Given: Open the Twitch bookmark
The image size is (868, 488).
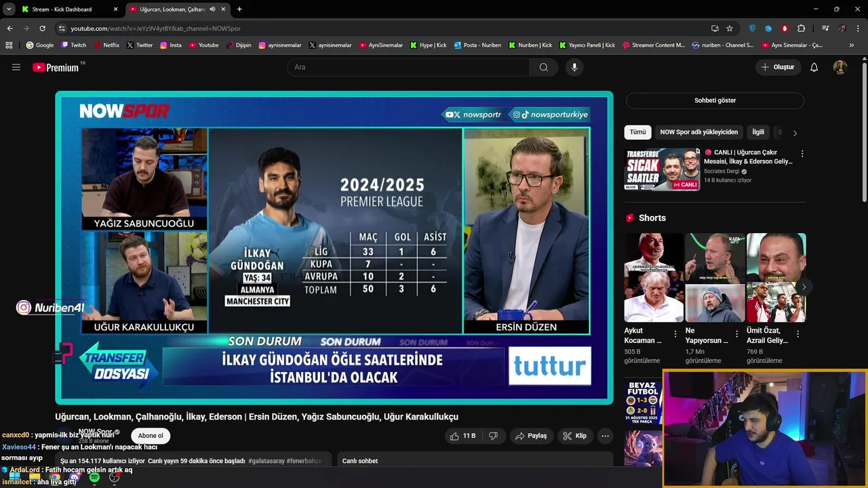Looking at the screenshot, I should [74, 45].
